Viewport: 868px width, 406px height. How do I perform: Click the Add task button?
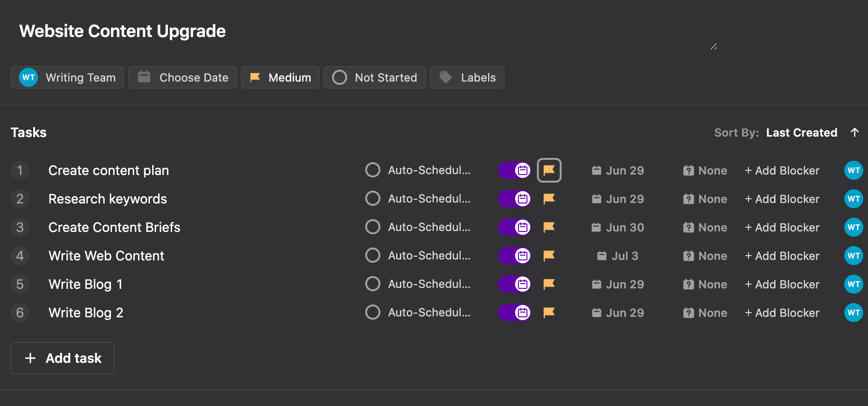tap(63, 358)
